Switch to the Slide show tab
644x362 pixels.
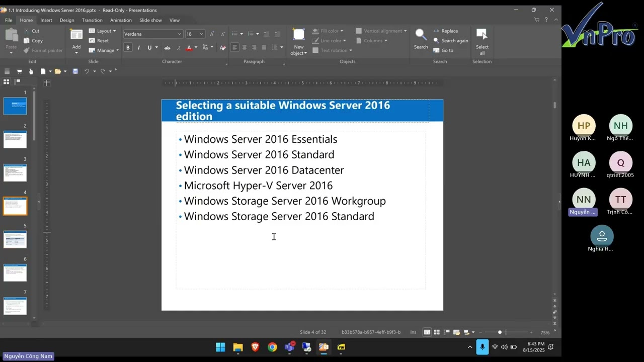150,20
